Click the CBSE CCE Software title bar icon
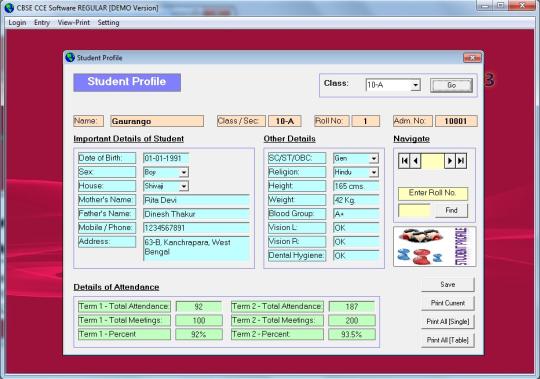This screenshot has height=379, width=540. click(x=9, y=8)
